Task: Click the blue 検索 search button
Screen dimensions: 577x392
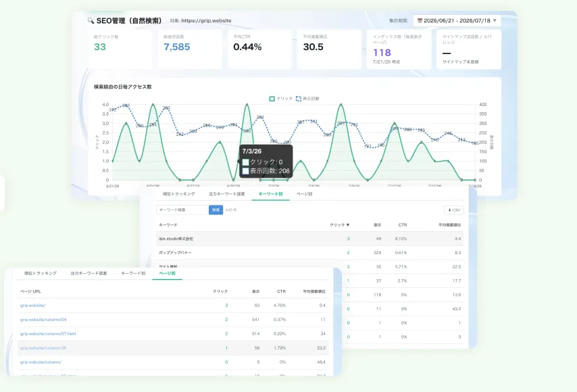Action: click(216, 210)
